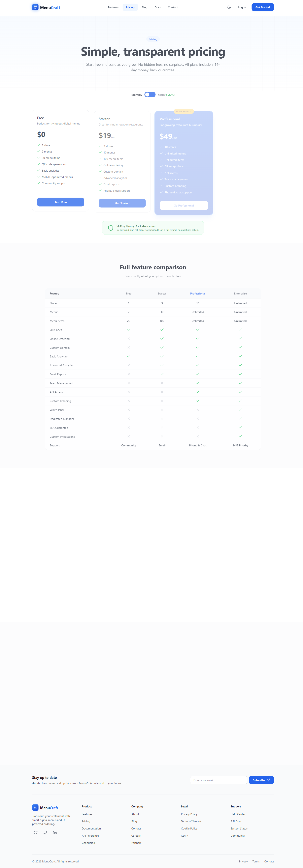Click the Log in link
The width and height of the screenshot is (303, 868).
pyautogui.click(x=242, y=7)
